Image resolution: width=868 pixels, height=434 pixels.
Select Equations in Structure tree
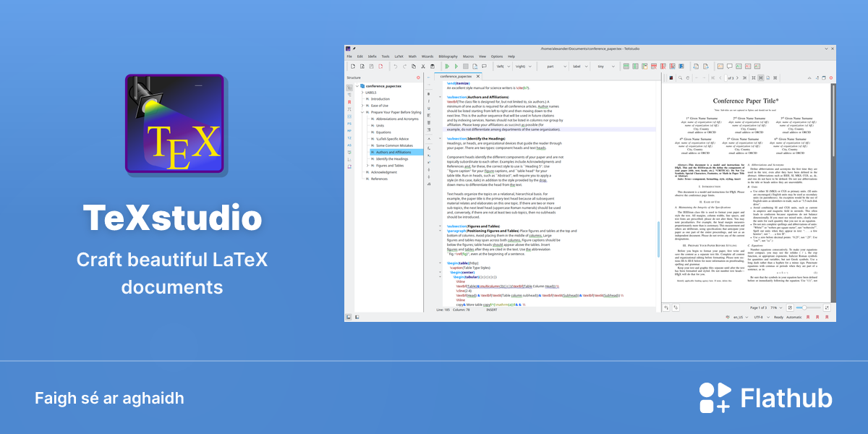pyautogui.click(x=384, y=132)
